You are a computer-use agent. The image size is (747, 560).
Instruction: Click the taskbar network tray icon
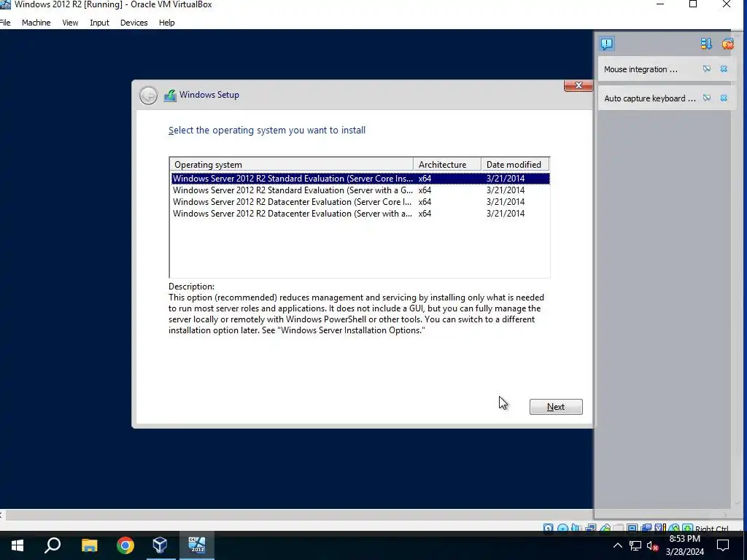635,545
